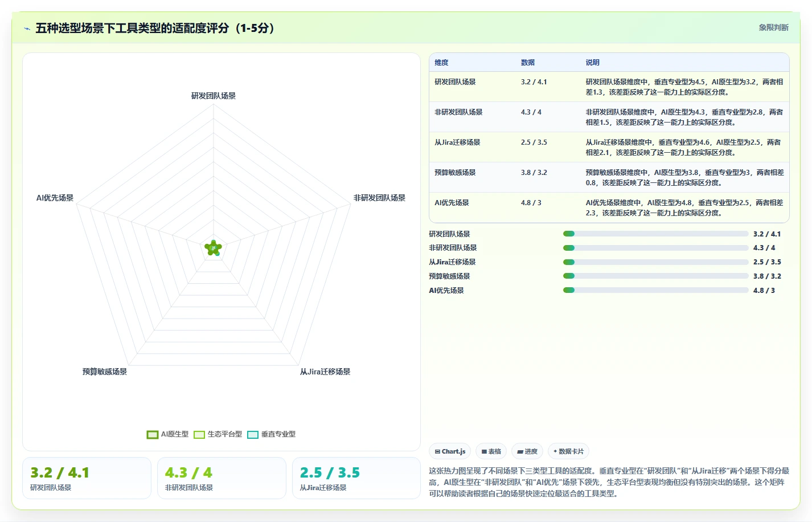The width and height of the screenshot is (812, 522).
Task: Click the small icon before the chart title
Action: 27,28
